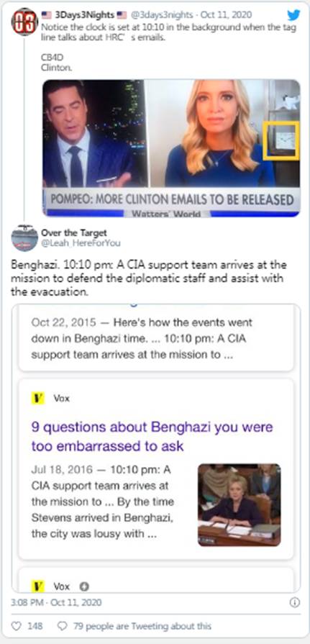The width and height of the screenshot is (310, 644).
Task: Click the speech bubble reply icon
Action: (x=62, y=626)
